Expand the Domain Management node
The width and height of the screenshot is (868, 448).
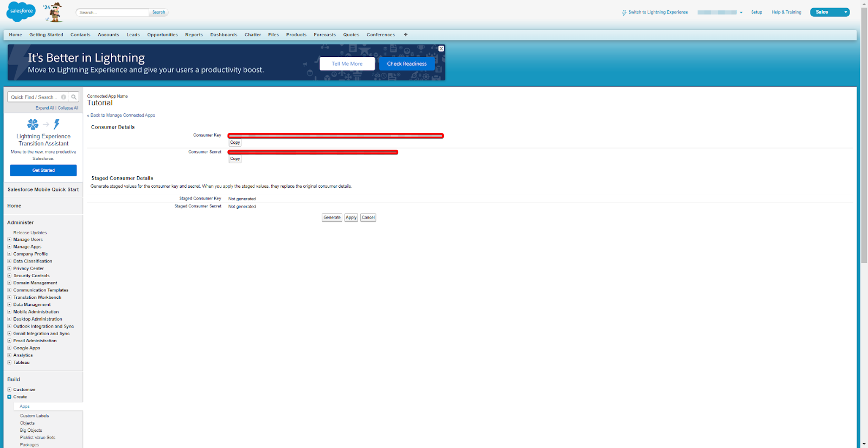(9, 283)
